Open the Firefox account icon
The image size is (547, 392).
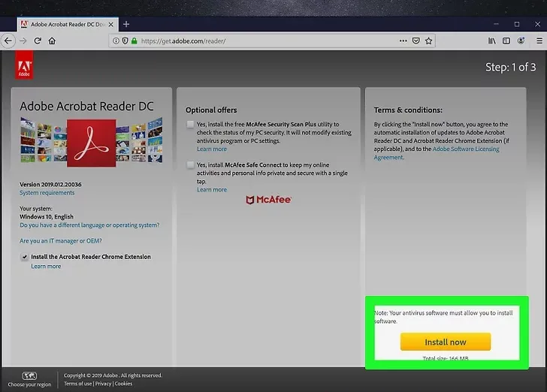click(x=521, y=41)
